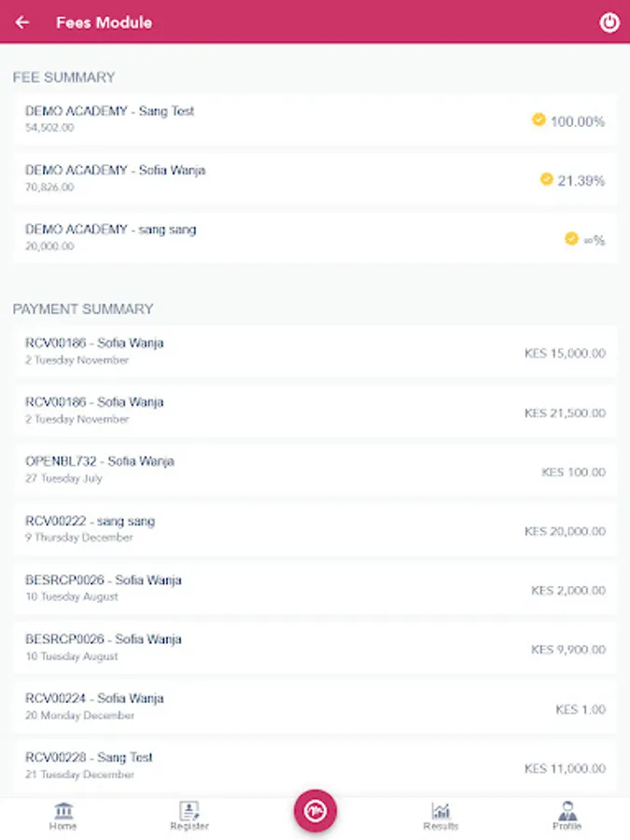630x840 pixels.
Task: Open DEMO ACADEMY - sang sang fee row
Action: click(315, 238)
